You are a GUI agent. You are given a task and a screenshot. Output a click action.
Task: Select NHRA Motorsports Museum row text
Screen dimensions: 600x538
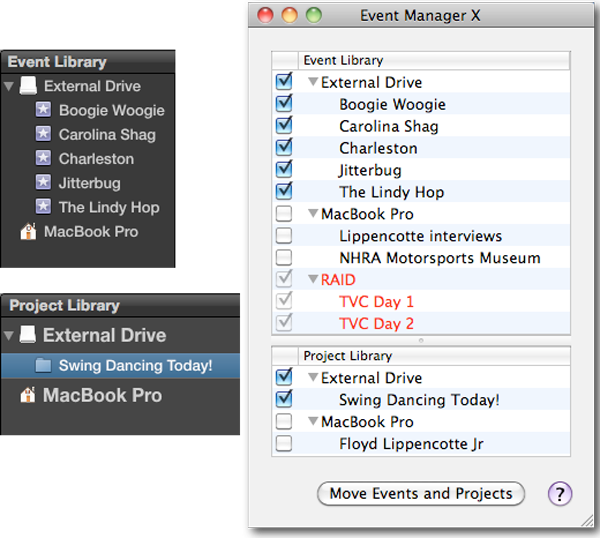(x=440, y=258)
